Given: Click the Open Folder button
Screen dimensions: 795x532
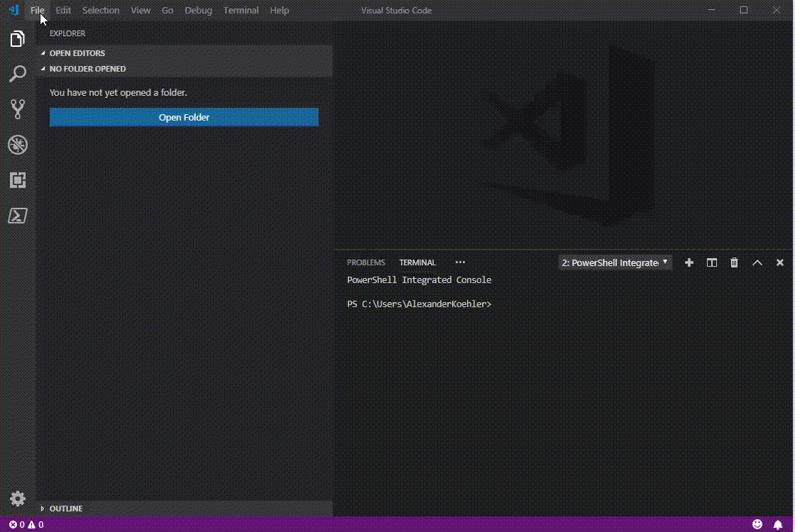Looking at the screenshot, I should click(x=184, y=117).
